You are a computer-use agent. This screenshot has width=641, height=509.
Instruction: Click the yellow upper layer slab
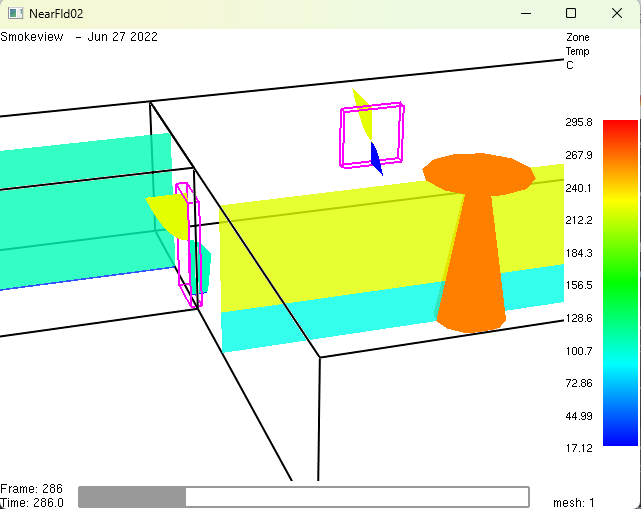coord(330,250)
